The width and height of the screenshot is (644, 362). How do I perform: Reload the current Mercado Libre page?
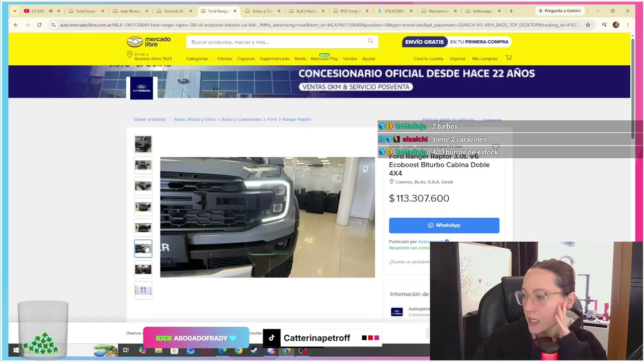tap(39, 25)
